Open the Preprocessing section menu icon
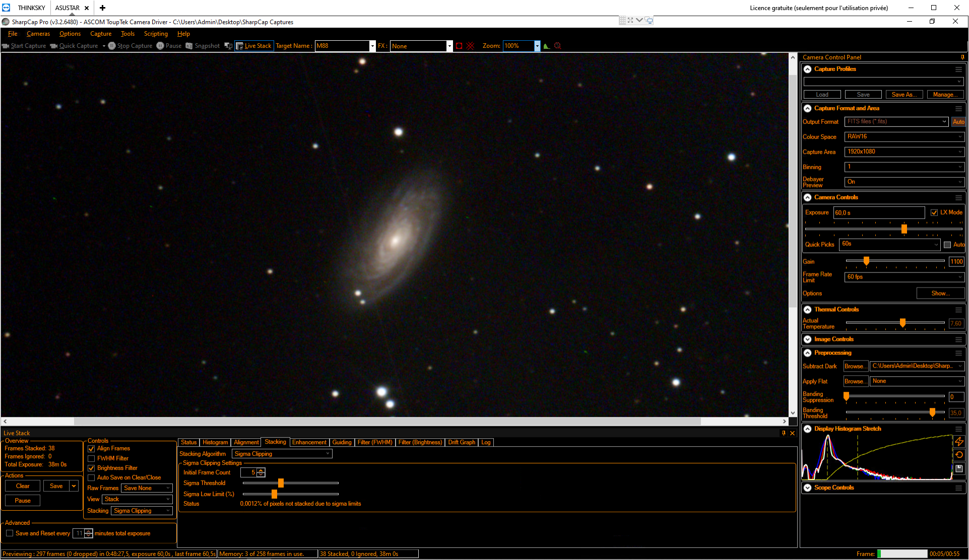Screen dimensions: 969x560 [958, 354]
